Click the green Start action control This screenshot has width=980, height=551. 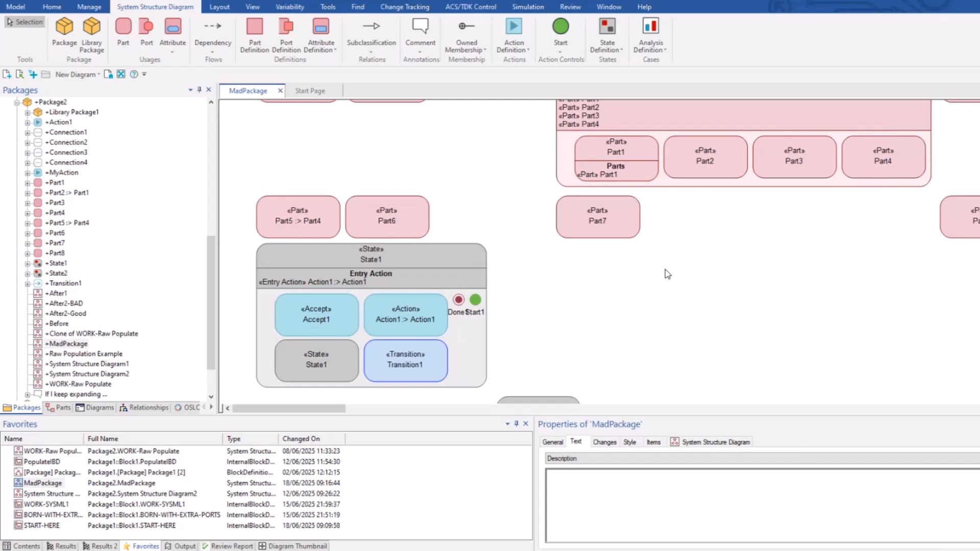pyautogui.click(x=560, y=27)
